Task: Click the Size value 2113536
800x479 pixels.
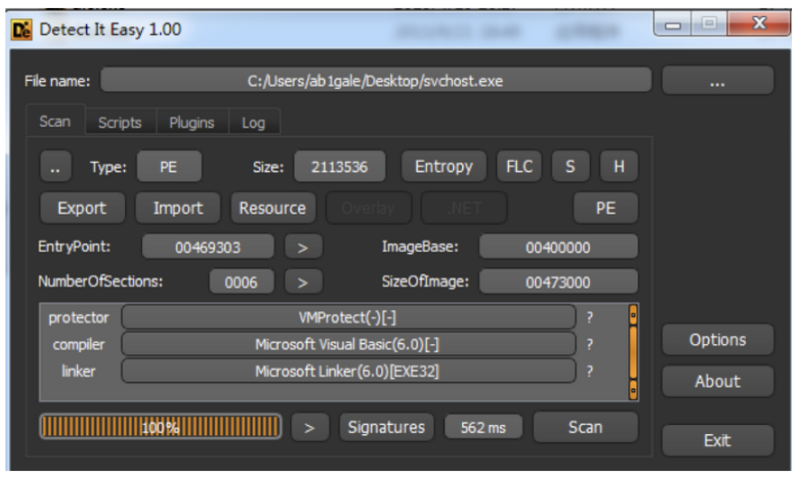Action: pos(339,167)
